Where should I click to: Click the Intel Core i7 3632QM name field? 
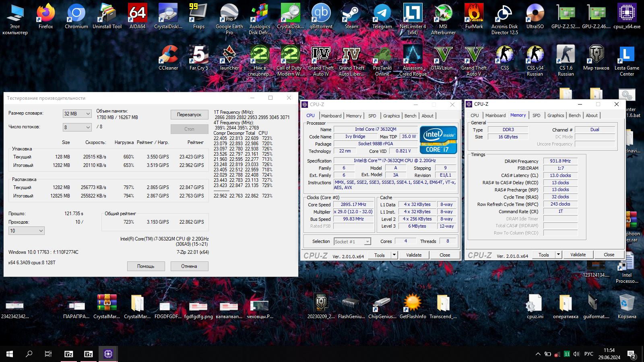376,129
